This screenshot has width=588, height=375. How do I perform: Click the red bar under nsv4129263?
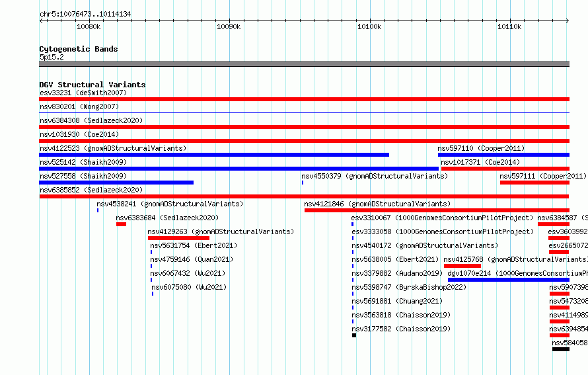(178, 238)
